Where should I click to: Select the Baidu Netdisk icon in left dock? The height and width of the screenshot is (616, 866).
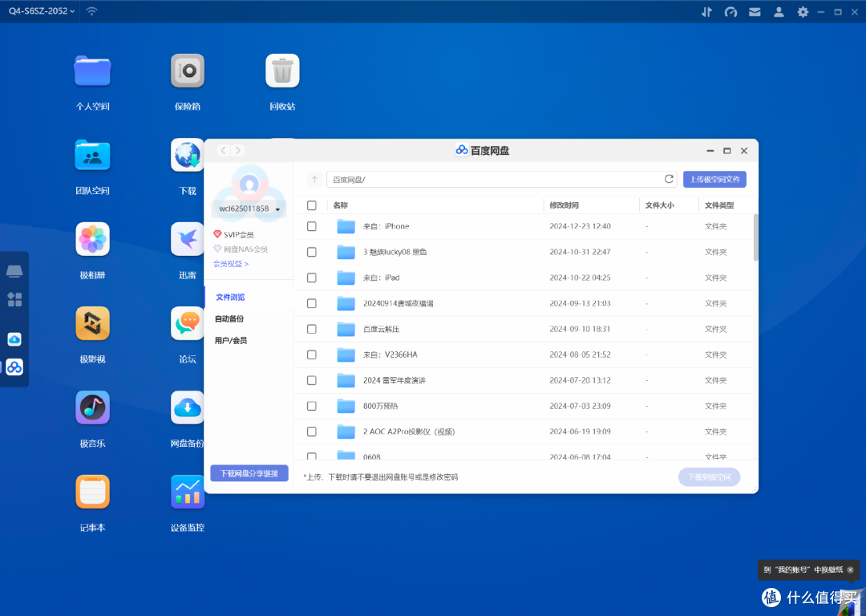tap(14, 367)
